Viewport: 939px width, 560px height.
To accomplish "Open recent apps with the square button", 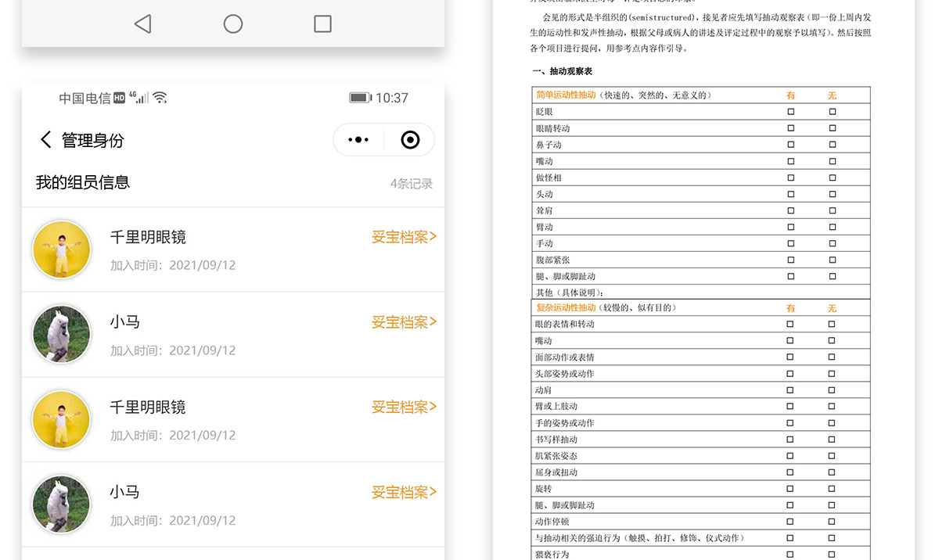I will pos(322,24).
